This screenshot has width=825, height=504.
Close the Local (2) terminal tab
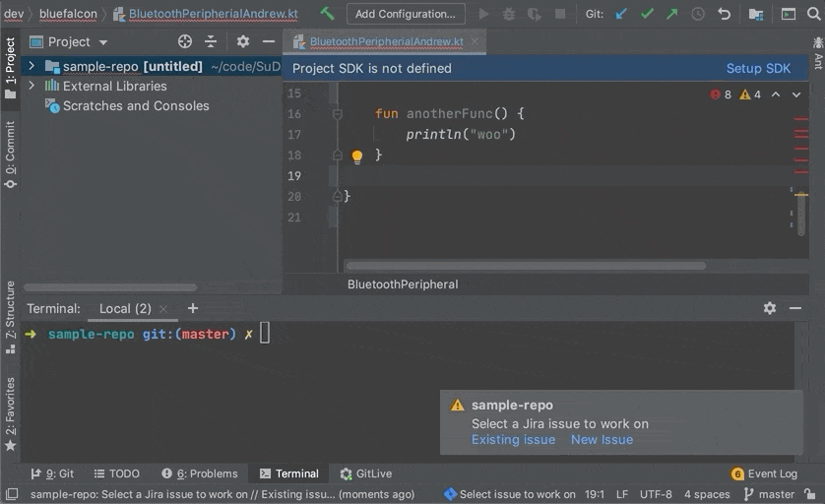[163, 309]
